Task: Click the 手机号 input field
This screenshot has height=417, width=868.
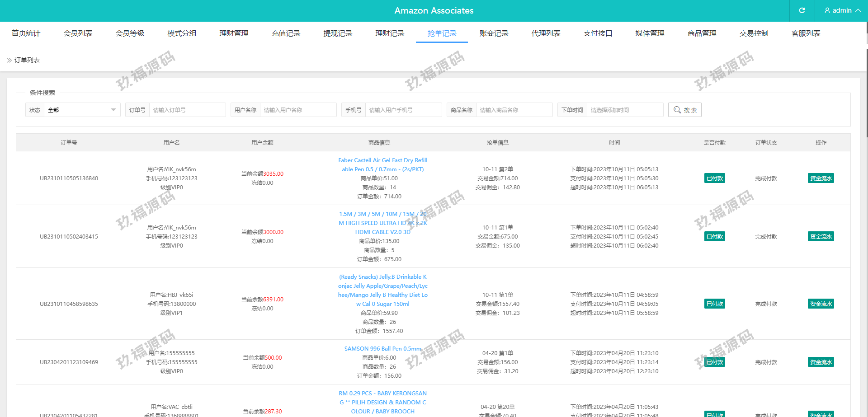Action: pyautogui.click(x=403, y=110)
